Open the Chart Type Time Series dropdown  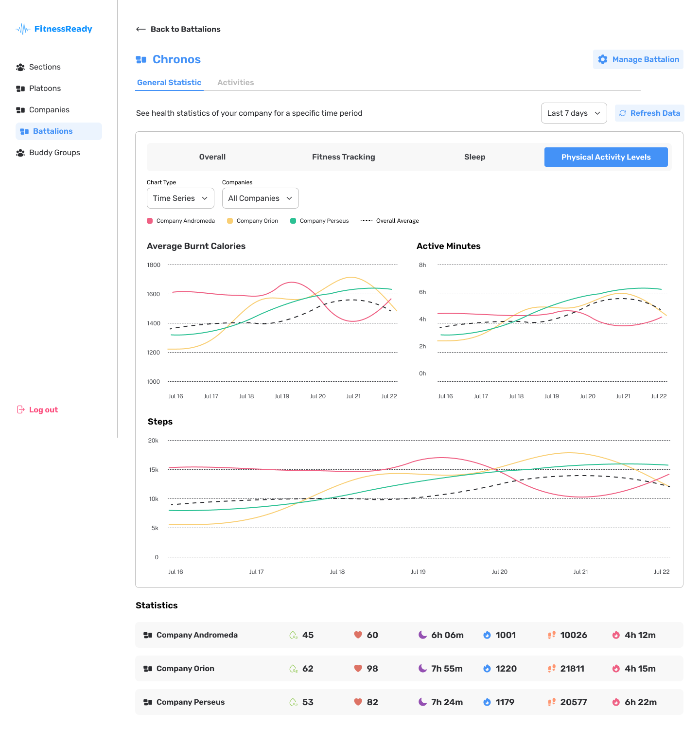click(180, 198)
